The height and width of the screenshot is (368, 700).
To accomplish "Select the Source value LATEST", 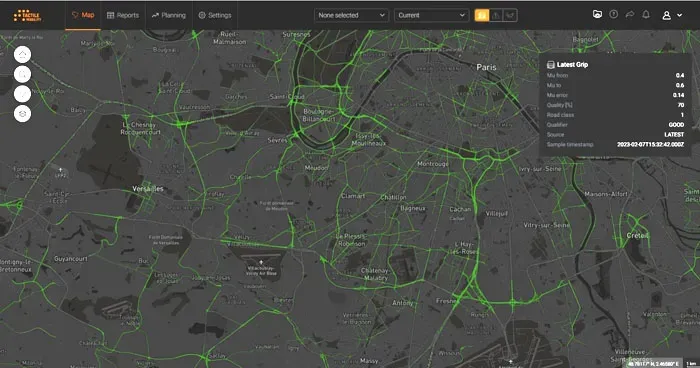I will 674,134.
